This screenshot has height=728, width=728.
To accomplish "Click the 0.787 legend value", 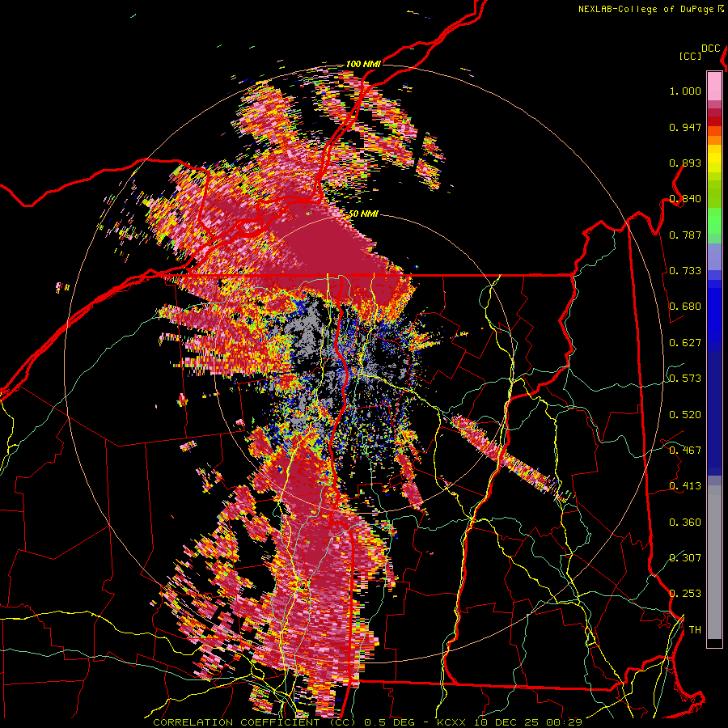I will (685, 235).
